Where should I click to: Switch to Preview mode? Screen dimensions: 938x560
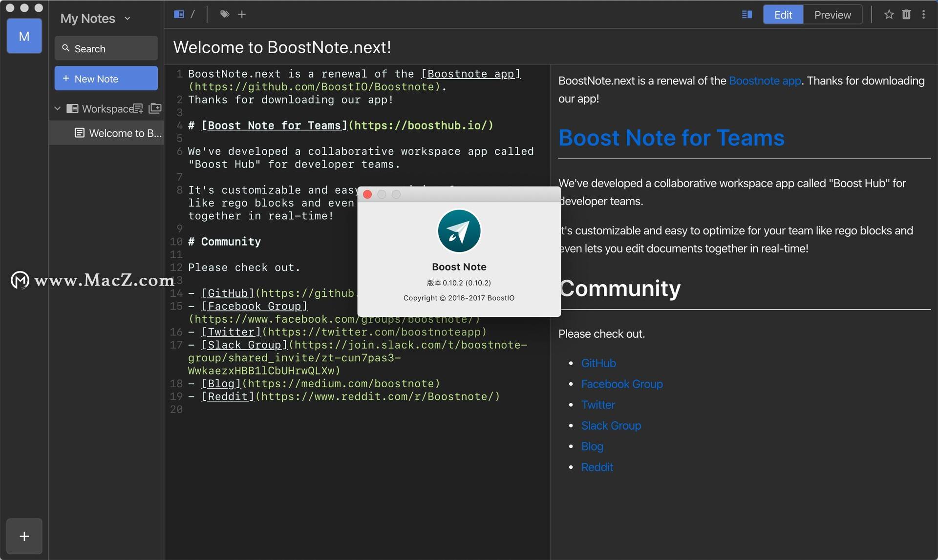[x=832, y=15]
